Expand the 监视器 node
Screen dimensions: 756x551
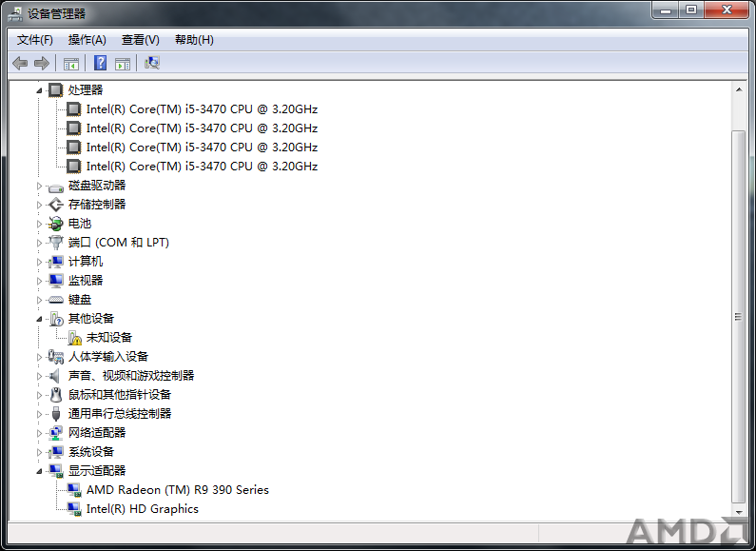(39, 281)
